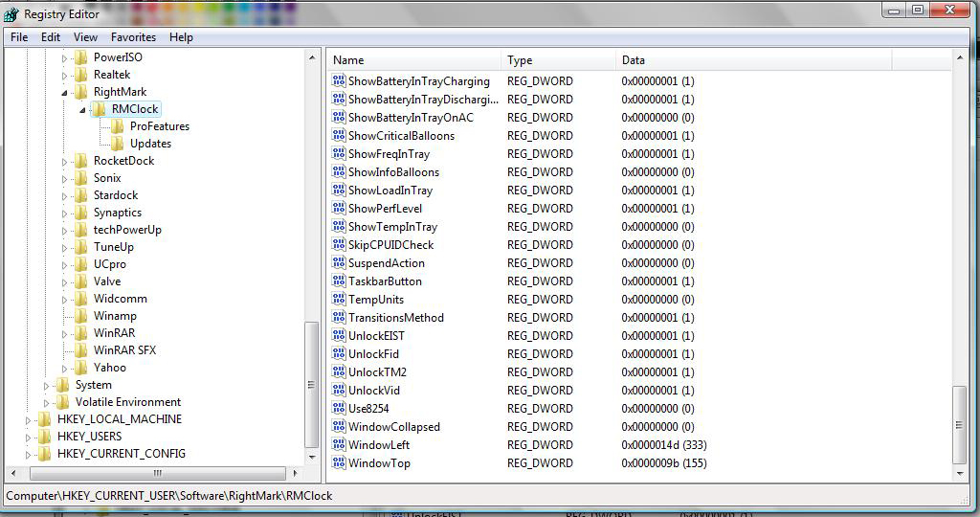Viewport: 980px width, 517px height.
Task: Open the View menu
Action: click(85, 37)
